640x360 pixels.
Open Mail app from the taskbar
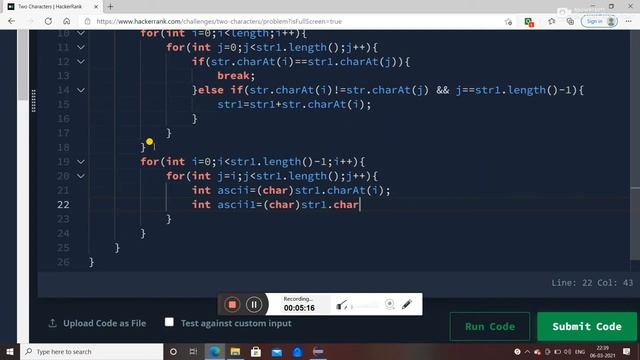(277, 351)
